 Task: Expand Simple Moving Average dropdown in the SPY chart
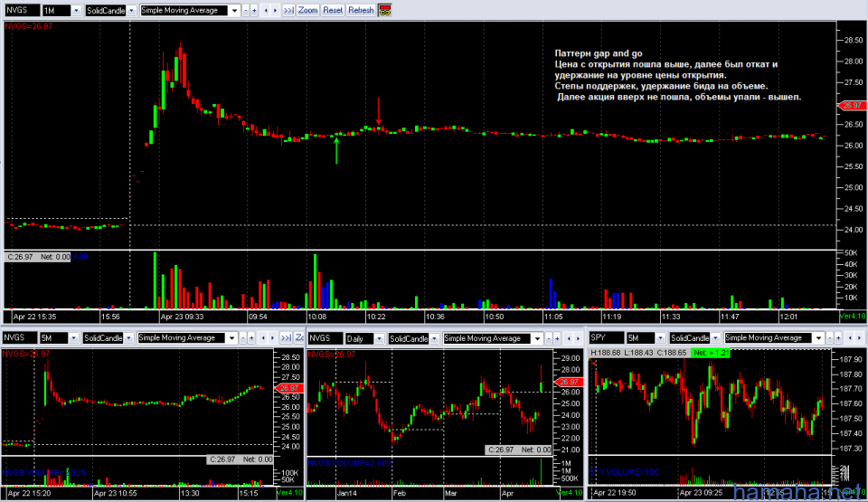tap(818, 338)
